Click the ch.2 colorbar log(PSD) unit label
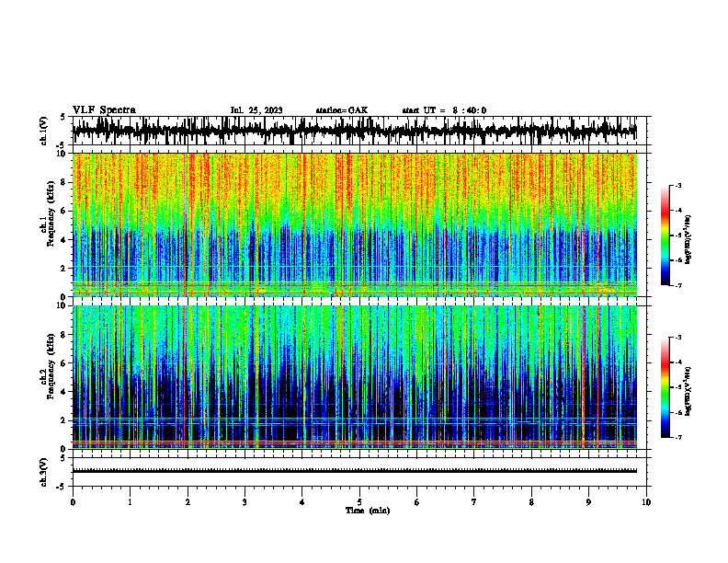The image size is (728, 563). (688, 392)
